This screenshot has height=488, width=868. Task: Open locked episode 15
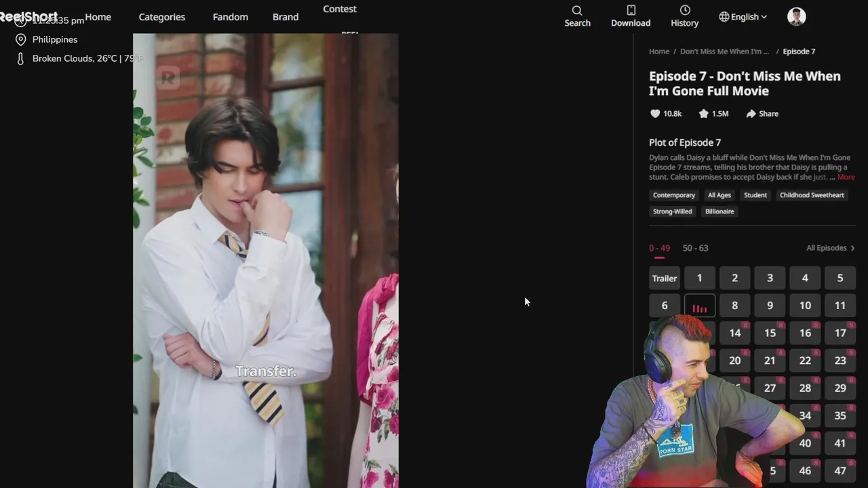770,333
